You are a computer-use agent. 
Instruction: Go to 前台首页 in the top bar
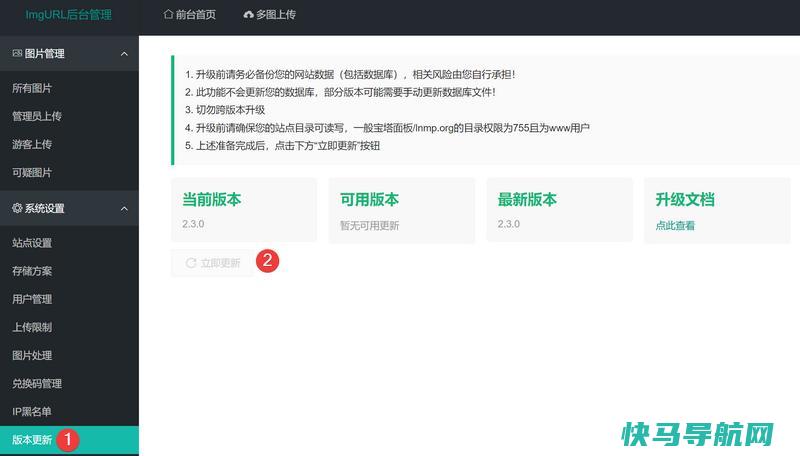189,15
